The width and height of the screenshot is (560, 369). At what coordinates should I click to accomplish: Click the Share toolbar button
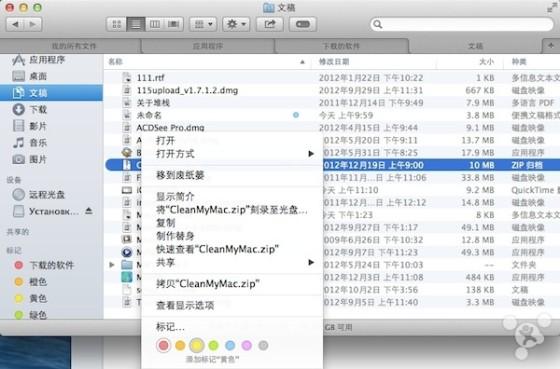[270, 24]
